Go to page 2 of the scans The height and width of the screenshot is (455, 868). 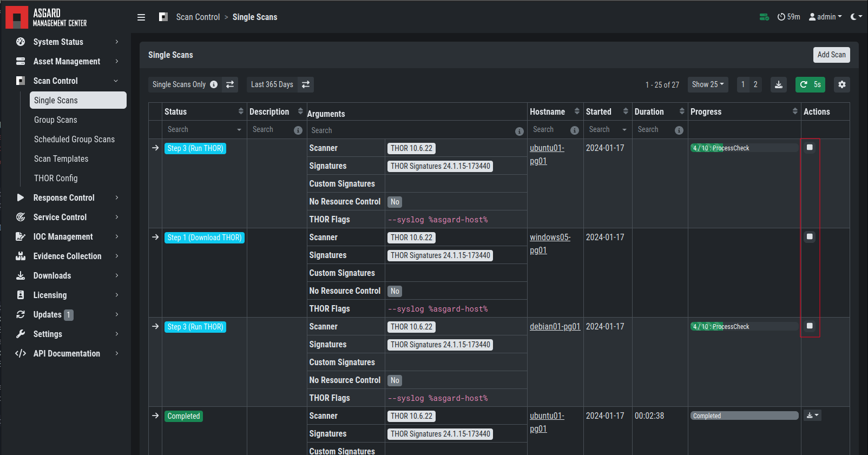[755, 84]
